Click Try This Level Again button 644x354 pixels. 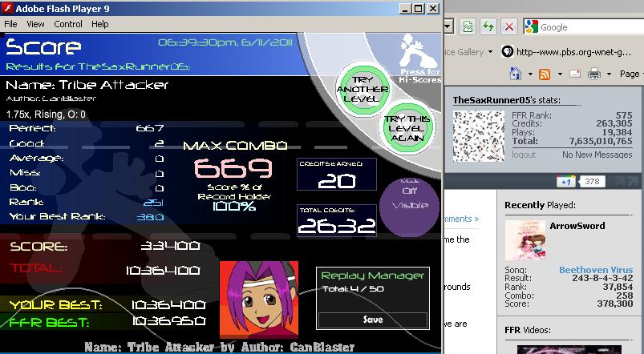coord(407,128)
